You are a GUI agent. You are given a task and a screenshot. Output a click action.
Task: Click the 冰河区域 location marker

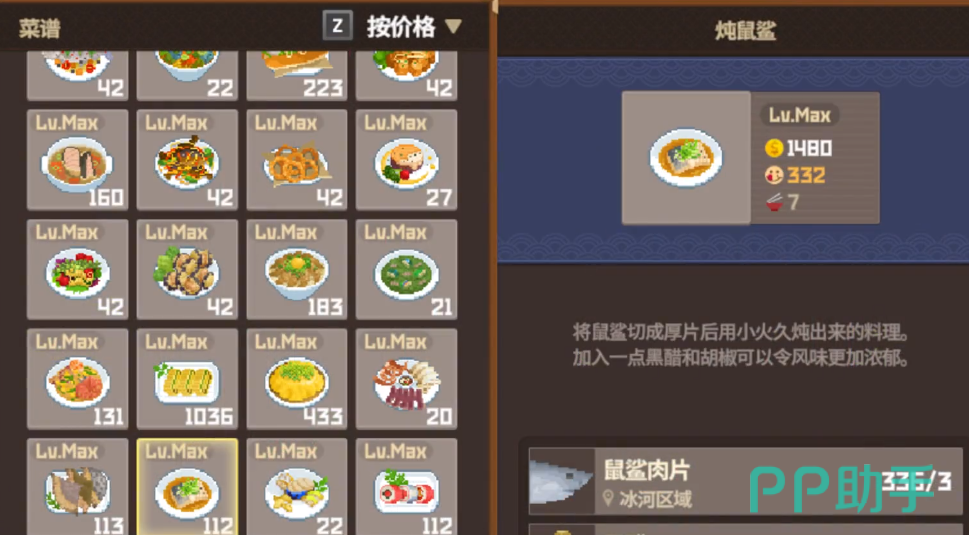647,499
